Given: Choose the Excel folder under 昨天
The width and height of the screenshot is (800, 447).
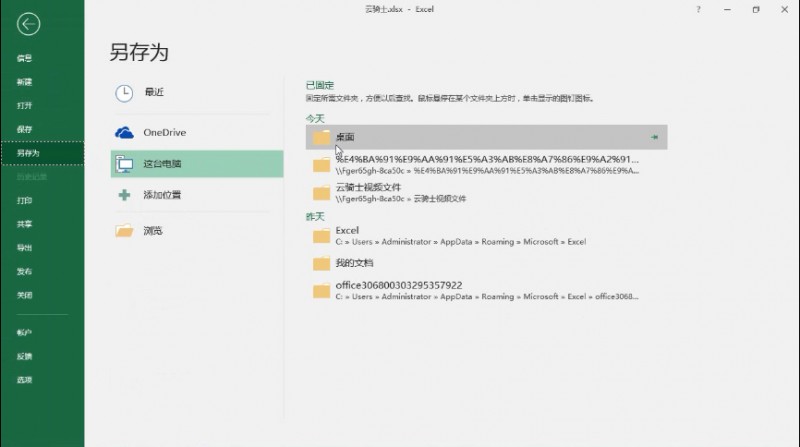Looking at the screenshot, I should [x=486, y=236].
